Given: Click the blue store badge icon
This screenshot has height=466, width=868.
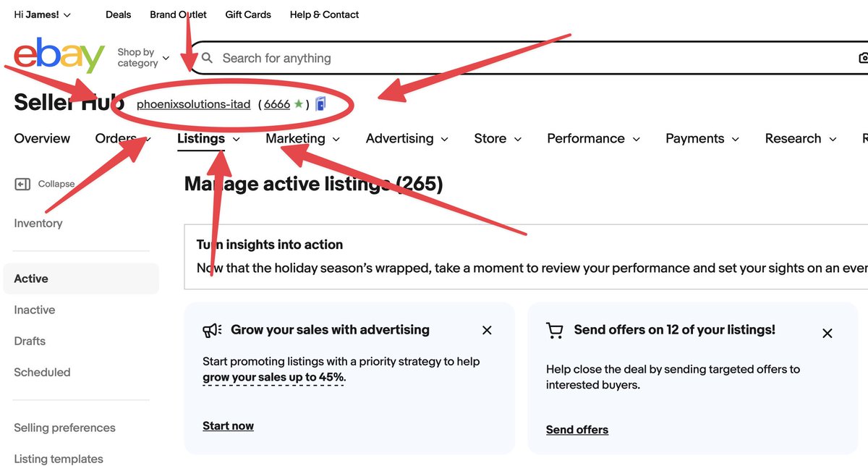Looking at the screenshot, I should point(320,104).
